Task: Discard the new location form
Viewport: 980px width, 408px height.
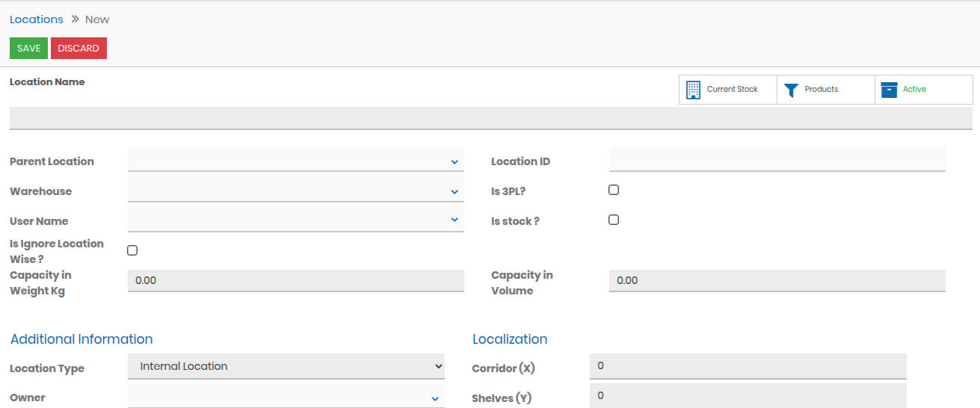Action: pos(78,49)
